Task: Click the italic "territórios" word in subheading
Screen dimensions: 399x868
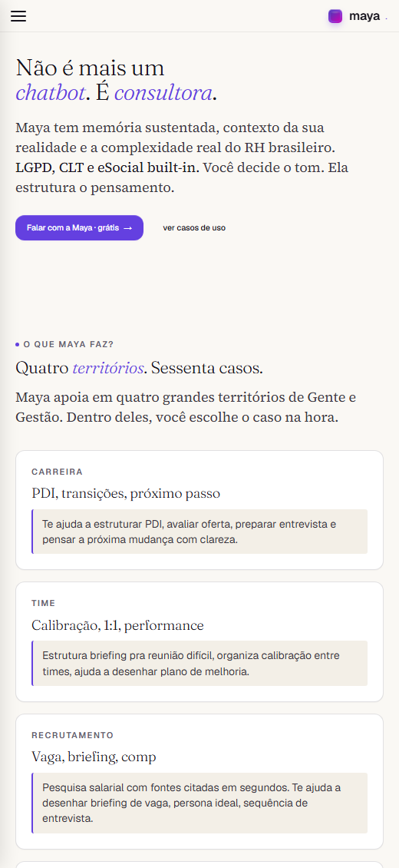Action: pyautogui.click(x=108, y=368)
